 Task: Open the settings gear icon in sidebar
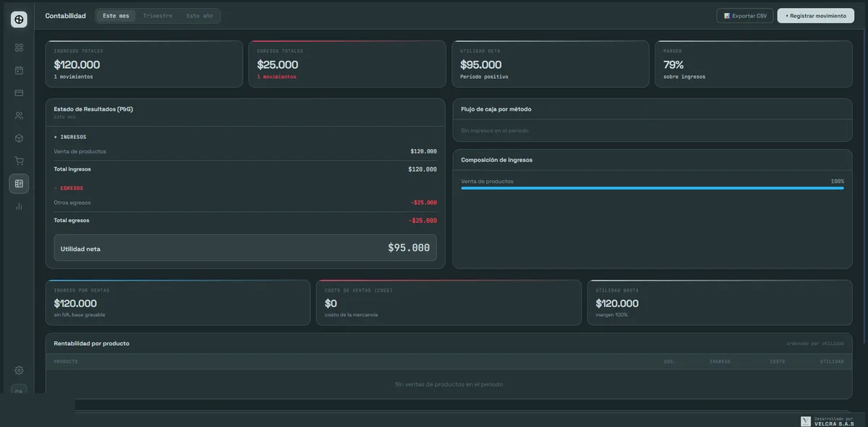pyautogui.click(x=19, y=371)
